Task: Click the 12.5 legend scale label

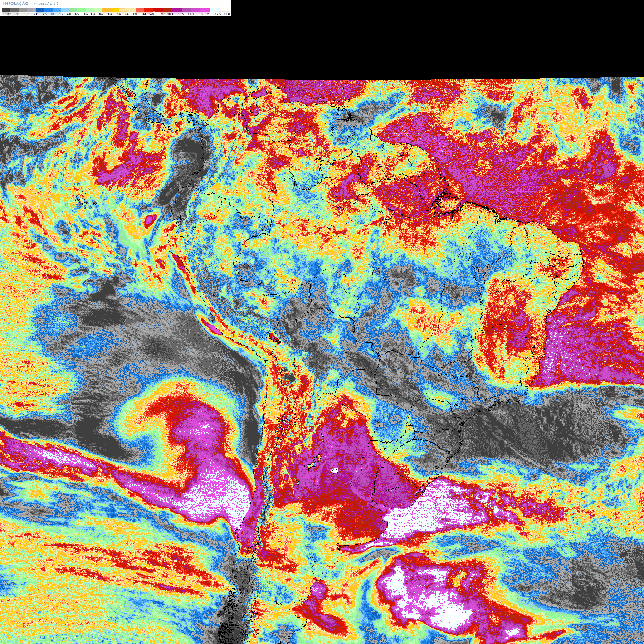Action: coord(218,14)
